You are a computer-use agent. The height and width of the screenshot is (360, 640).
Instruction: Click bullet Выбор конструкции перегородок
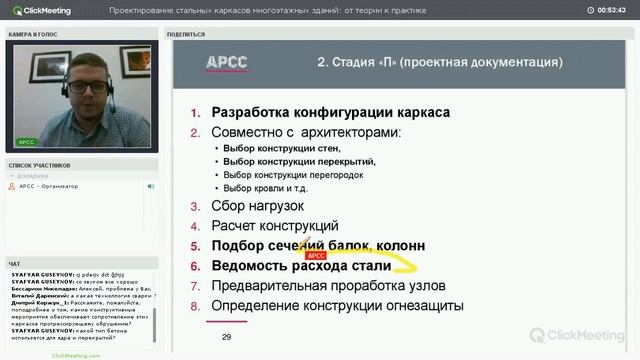coord(293,175)
